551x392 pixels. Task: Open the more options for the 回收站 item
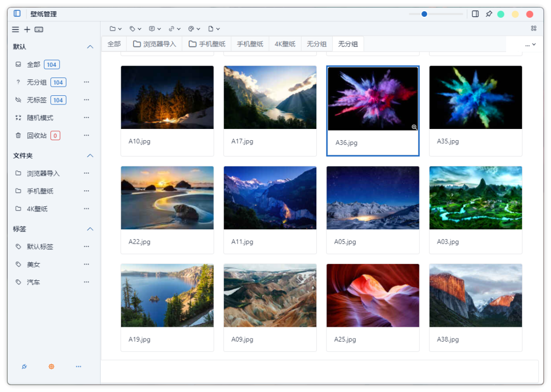[86, 136]
